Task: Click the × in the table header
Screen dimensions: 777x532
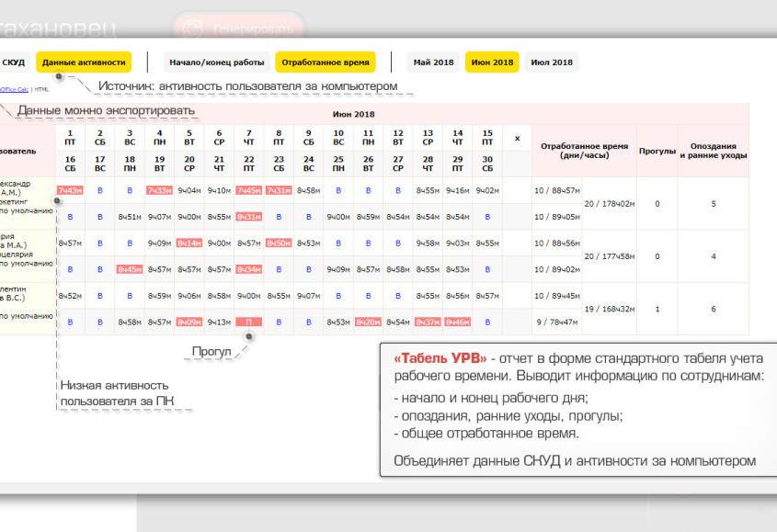Action: point(518,138)
